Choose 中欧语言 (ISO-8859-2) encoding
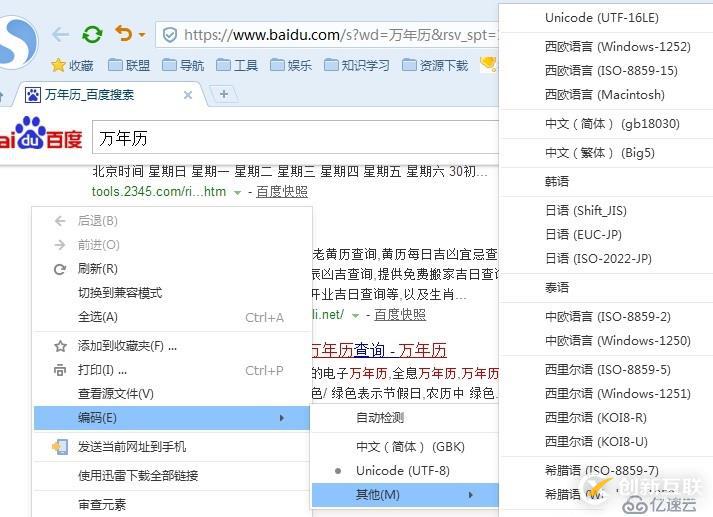This screenshot has width=713, height=517. click(x=607, y=317)
